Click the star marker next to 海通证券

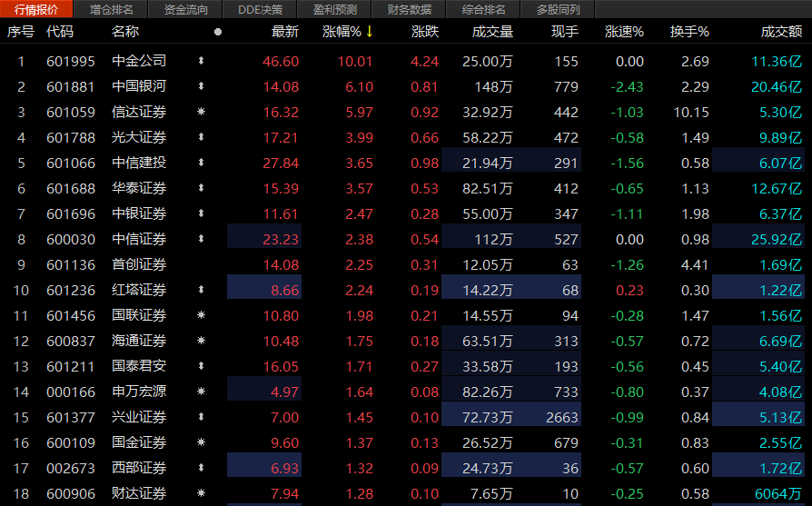pyautogui.click(x=201, y=341)
